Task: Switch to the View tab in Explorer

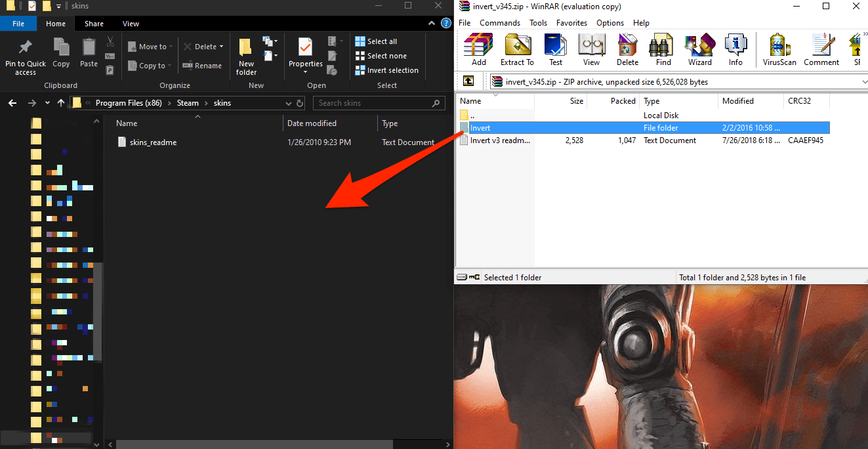Action: click(131, 24)
